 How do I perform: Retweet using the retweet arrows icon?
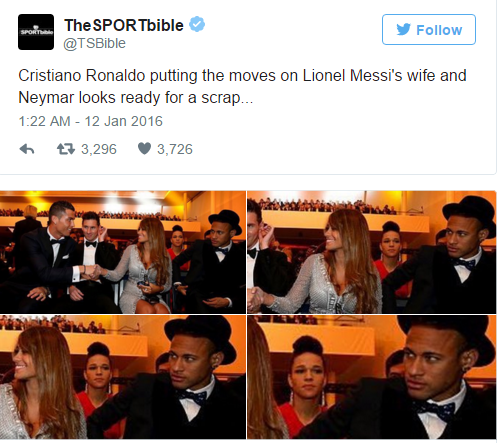(66, 149)
